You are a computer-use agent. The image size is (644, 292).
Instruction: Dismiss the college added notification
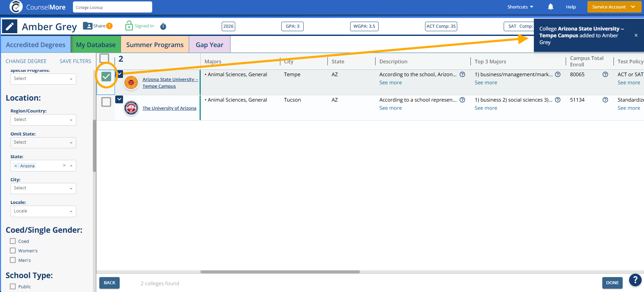tap(636, 35)
